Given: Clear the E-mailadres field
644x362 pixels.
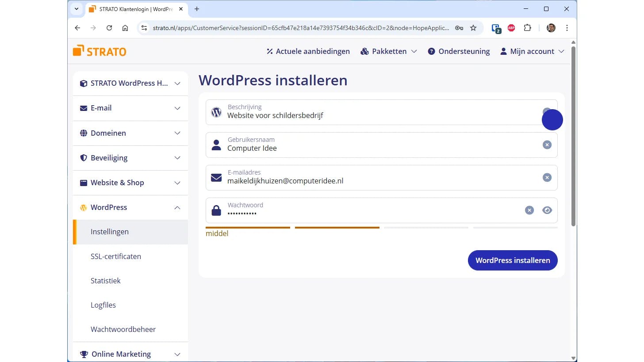Looking at the screenshot, I should (x=547, y=178).
